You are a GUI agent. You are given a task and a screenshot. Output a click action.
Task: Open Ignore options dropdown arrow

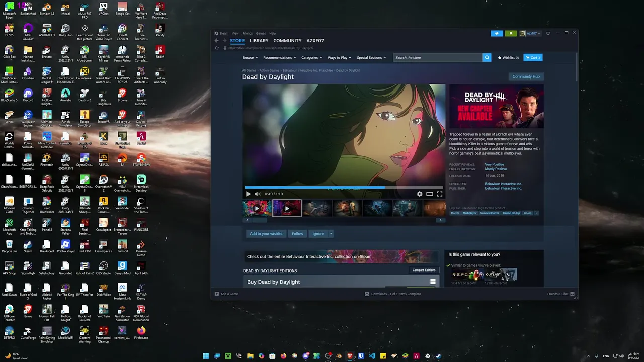point(331,234)
